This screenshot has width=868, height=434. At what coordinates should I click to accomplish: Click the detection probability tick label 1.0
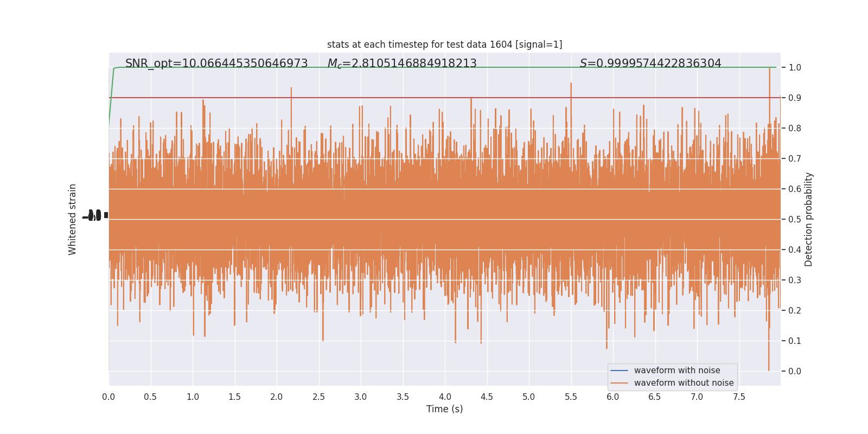[x=795, y=67]
